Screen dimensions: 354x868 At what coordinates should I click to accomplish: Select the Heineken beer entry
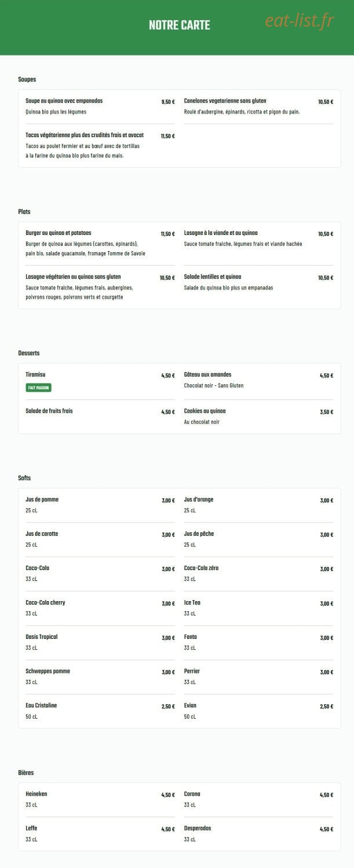[100, 799]
